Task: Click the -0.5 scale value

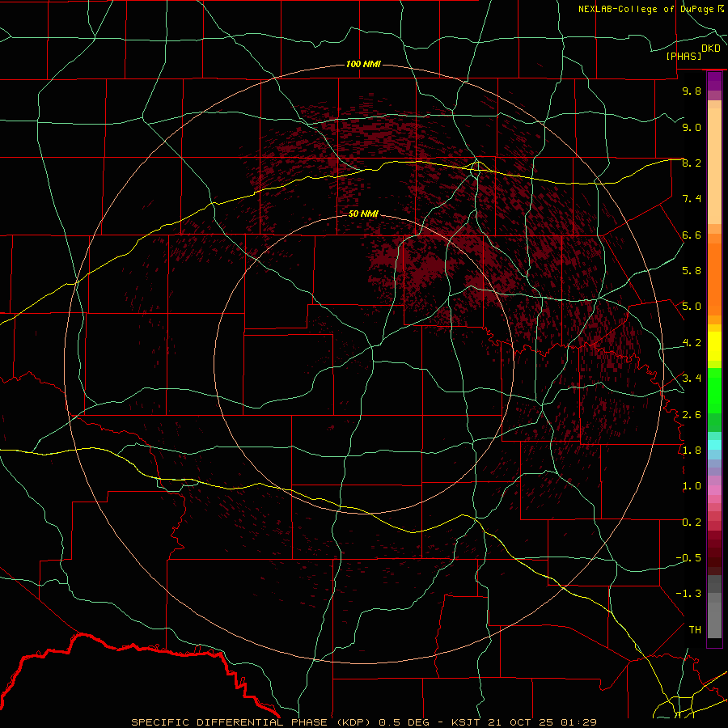Action: (688, 558)
